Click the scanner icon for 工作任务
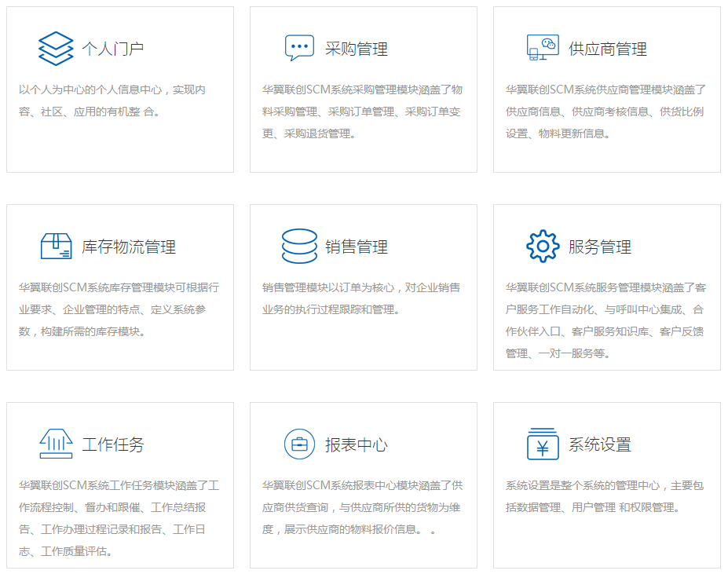Viewport: 728px width, 574px height. 56,444
